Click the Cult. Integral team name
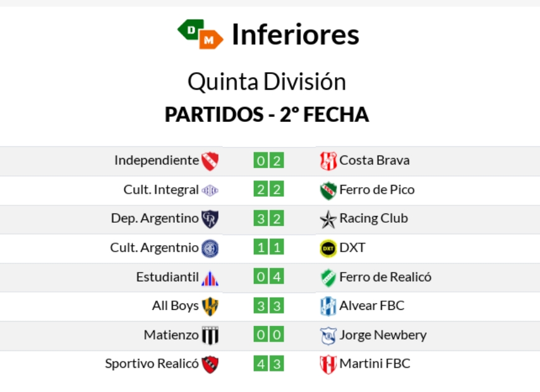 pos(161,190)
